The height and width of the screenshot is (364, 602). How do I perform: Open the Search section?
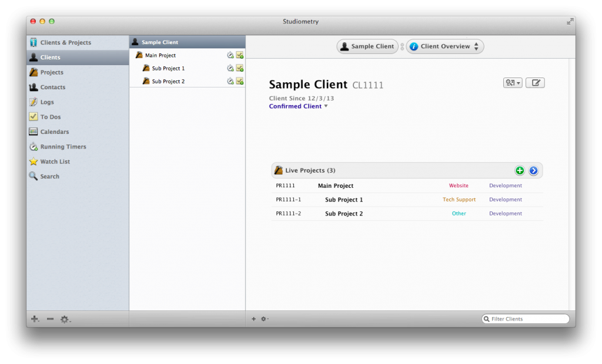(x=49, y=176)
